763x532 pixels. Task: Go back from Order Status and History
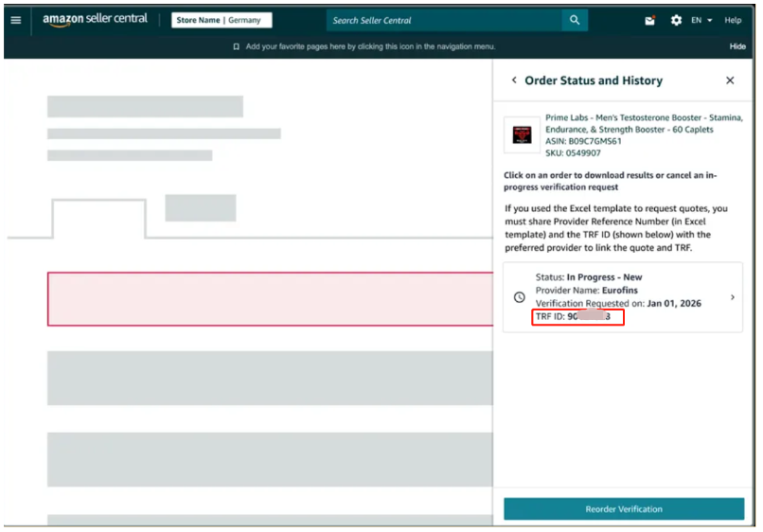tap(514, 80)
